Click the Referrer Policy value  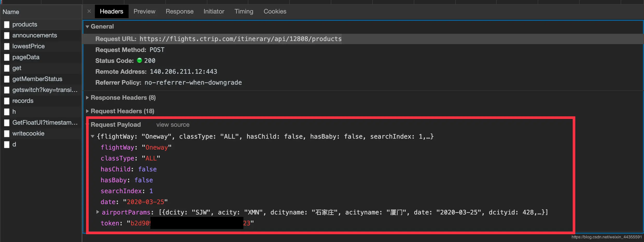(193, 83)
